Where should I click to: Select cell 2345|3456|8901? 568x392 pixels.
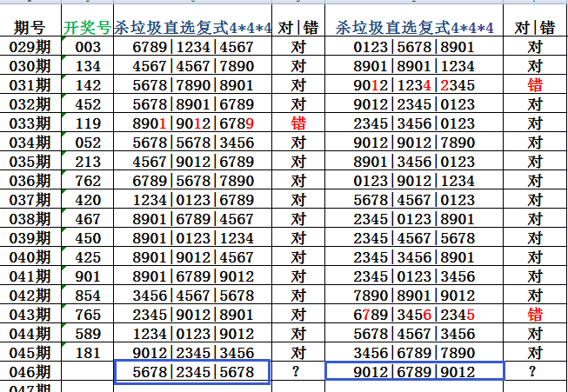(x=414, y=257)
